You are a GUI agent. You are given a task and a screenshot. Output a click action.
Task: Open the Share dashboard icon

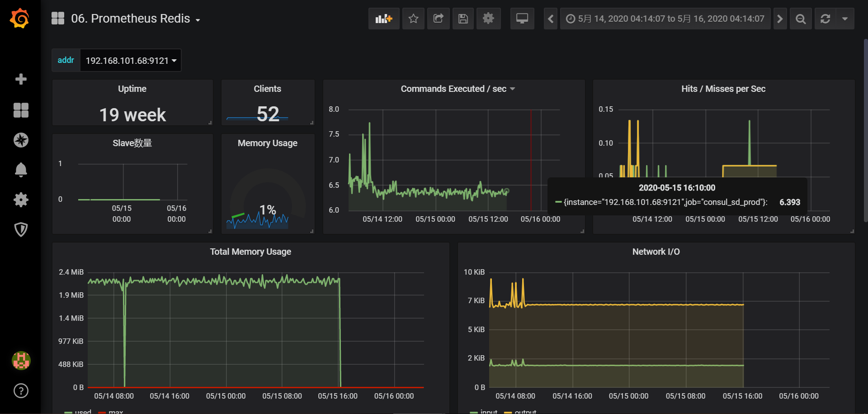[438, 19]
